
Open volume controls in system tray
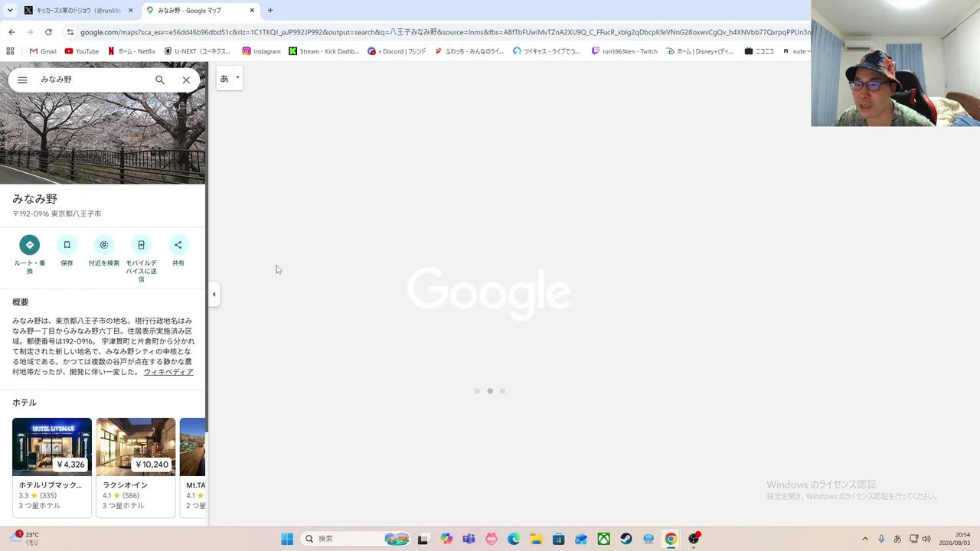click(926, 539)
